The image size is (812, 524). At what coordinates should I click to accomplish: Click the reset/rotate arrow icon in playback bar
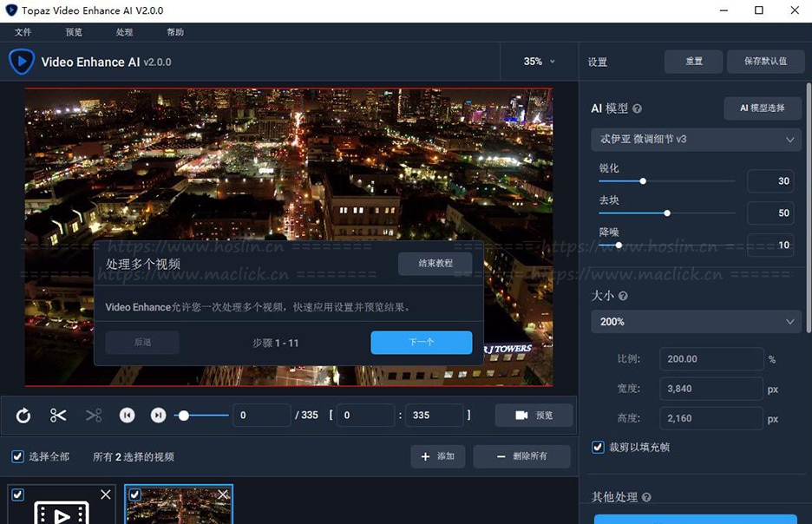point(23,416)
